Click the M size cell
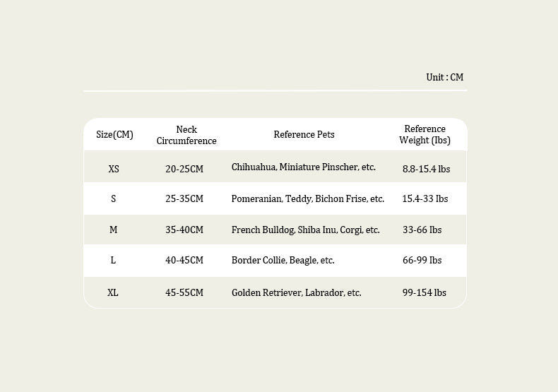This screenshot has height=392, width=558. click(113, 230)
